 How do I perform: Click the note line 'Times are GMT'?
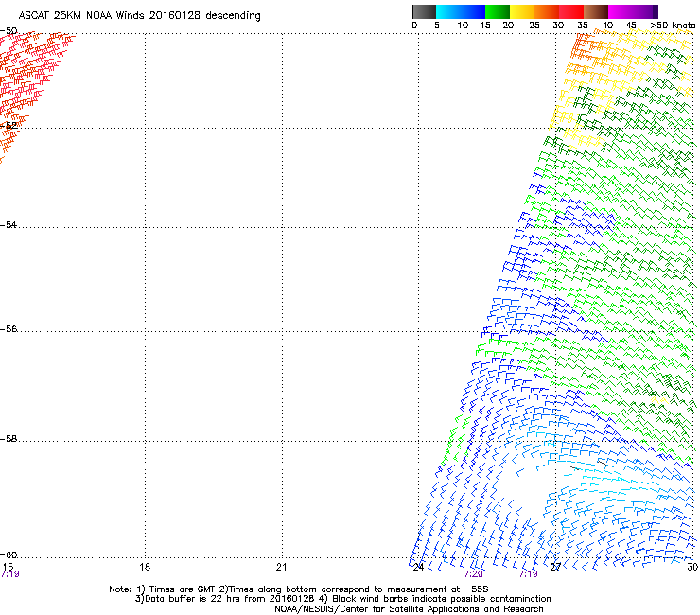[183, 589]
